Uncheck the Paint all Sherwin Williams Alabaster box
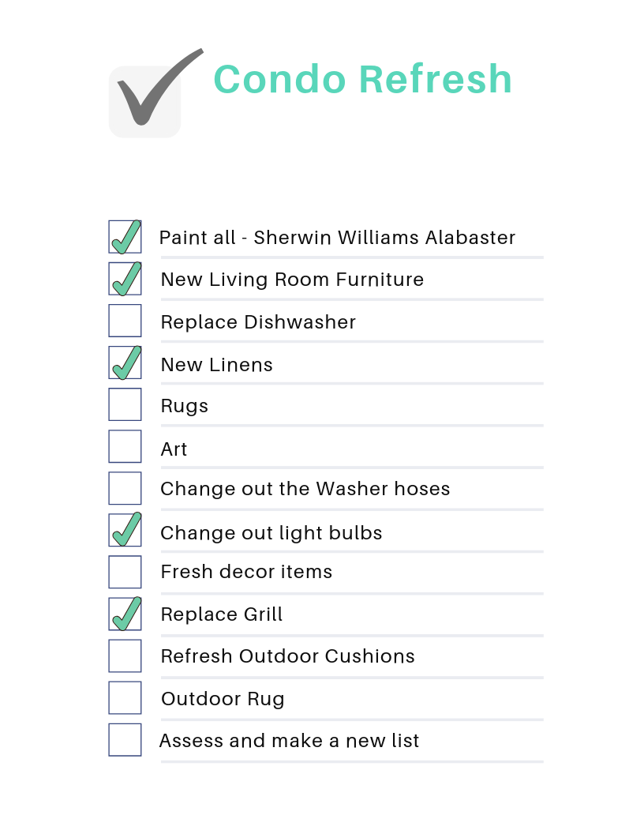The image size is (644, 834). 125,237
